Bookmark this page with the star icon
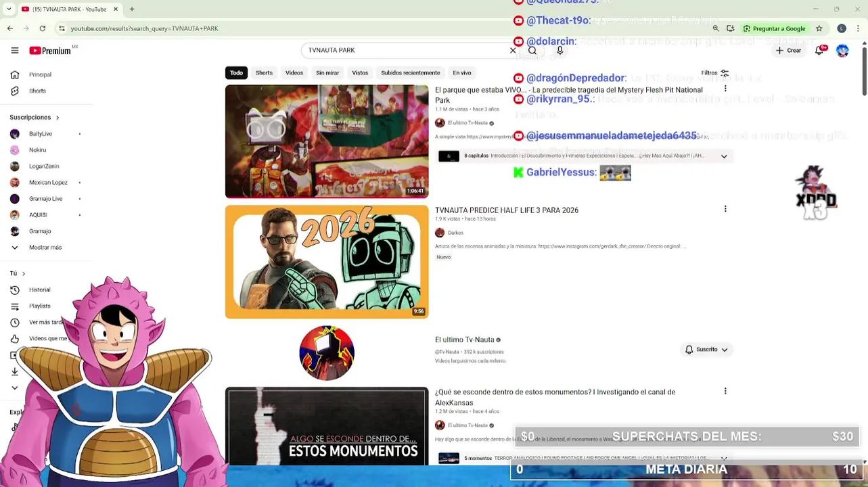 coord(819,28)
